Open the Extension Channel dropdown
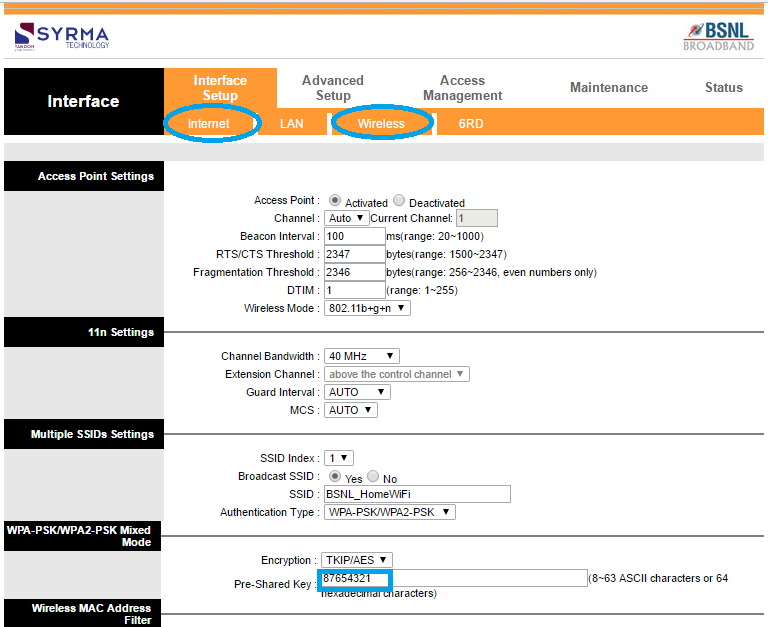768x627 pixels. [x=397, y=374]
